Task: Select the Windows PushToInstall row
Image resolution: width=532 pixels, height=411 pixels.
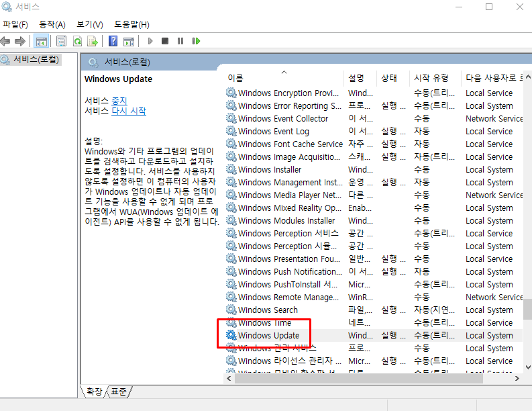Action: click(x=374, y=284)
